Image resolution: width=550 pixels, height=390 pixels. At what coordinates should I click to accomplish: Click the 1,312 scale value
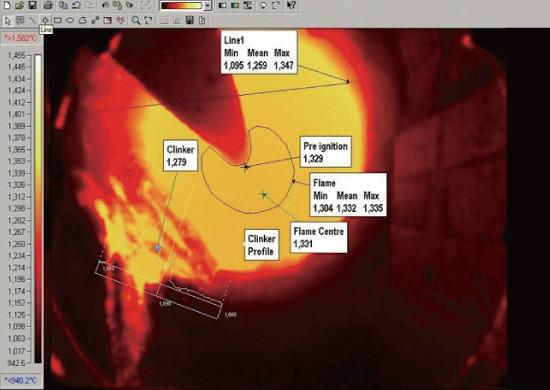(x=16, y=197)
